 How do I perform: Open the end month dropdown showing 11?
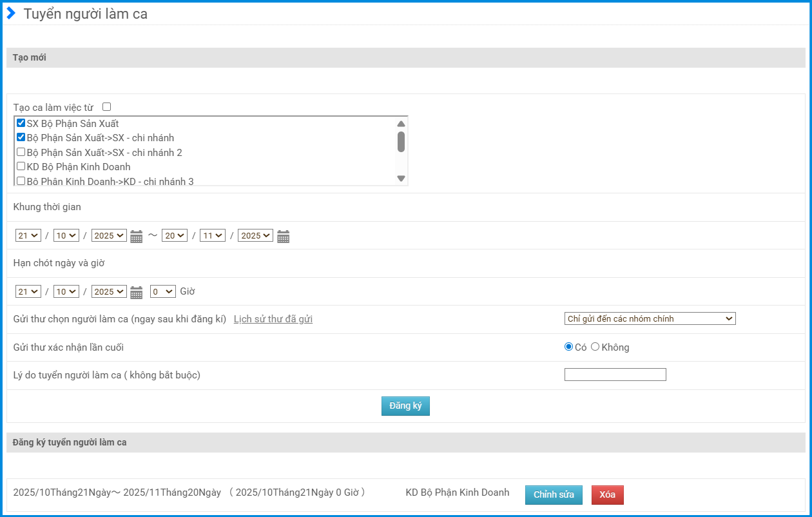tap(213, 235)
